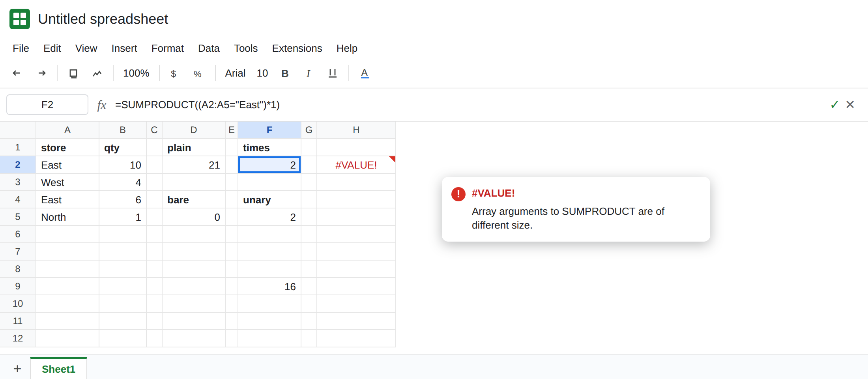Screen dimensions: 868x379
Task: Open the Insert menu
Action: [124, 48]
